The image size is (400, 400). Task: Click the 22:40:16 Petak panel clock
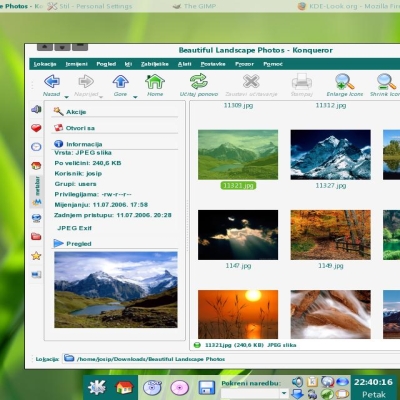[374, 388]
